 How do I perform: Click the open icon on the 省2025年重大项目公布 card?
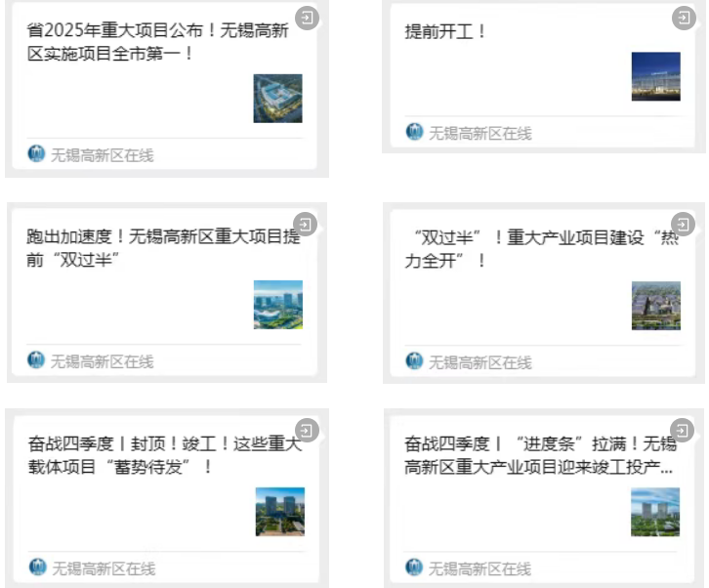(307, 18)
